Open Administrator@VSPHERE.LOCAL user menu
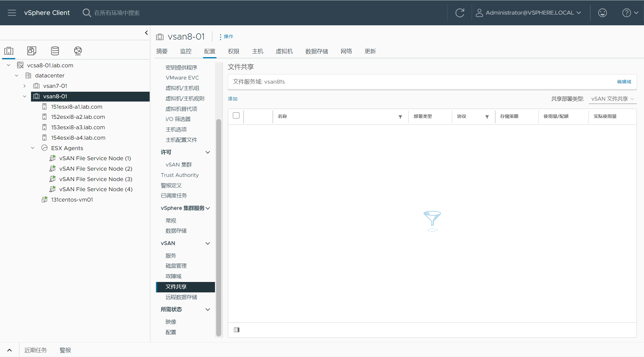 pyautogui.click(x=528, y=13)
